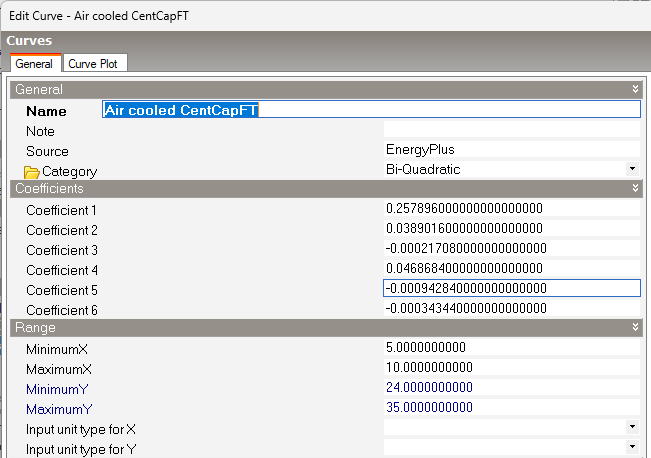The width and height of the screenshot is (651, 458).
Task: Open the Category Bi-Quadratic dropdown
Action: click(x=632, y=170)
